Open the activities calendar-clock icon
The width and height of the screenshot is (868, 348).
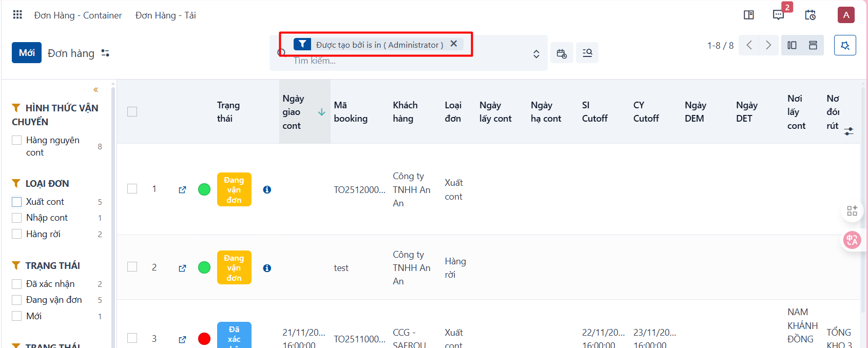pos(811,15)
